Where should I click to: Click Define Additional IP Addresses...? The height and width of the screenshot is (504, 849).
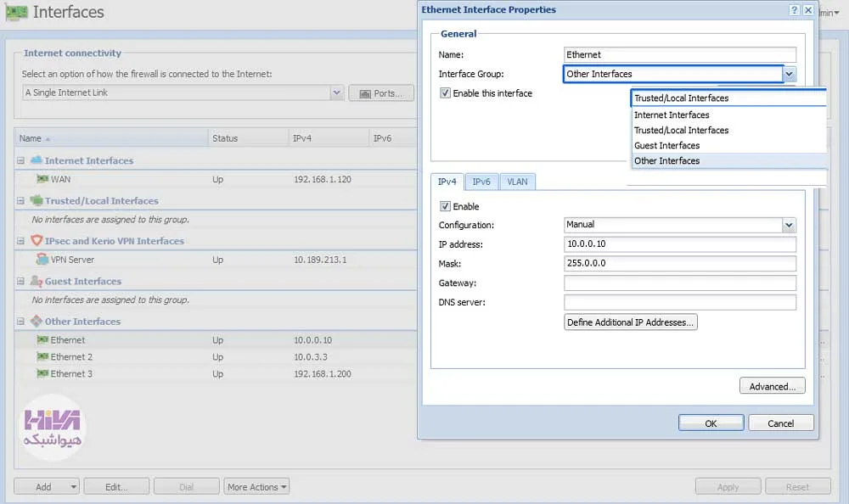630,322
